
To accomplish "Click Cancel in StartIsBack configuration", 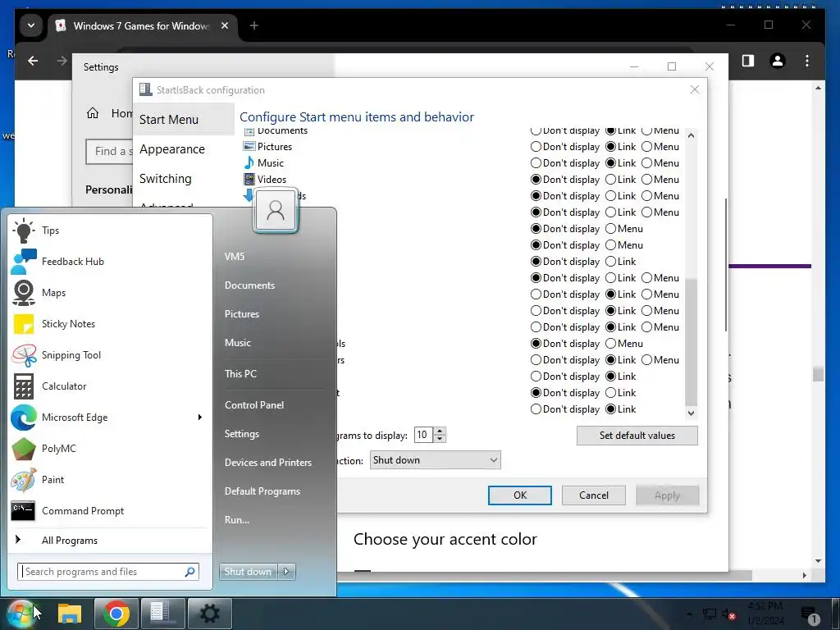I will point(594,495).
